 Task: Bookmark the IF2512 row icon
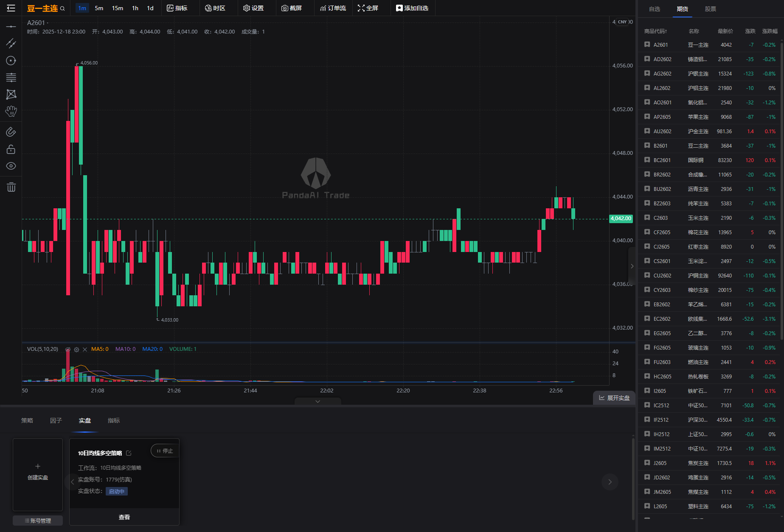(647, 420)
